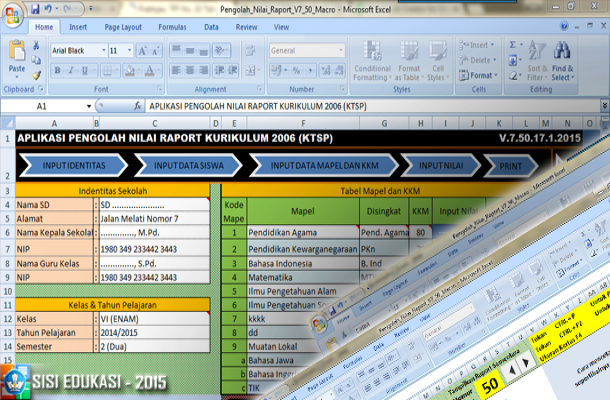Open the font name dropdown Arial Black
Image resolution: width=610 pixels, height=400 pixels.
[x=104, y=51]
